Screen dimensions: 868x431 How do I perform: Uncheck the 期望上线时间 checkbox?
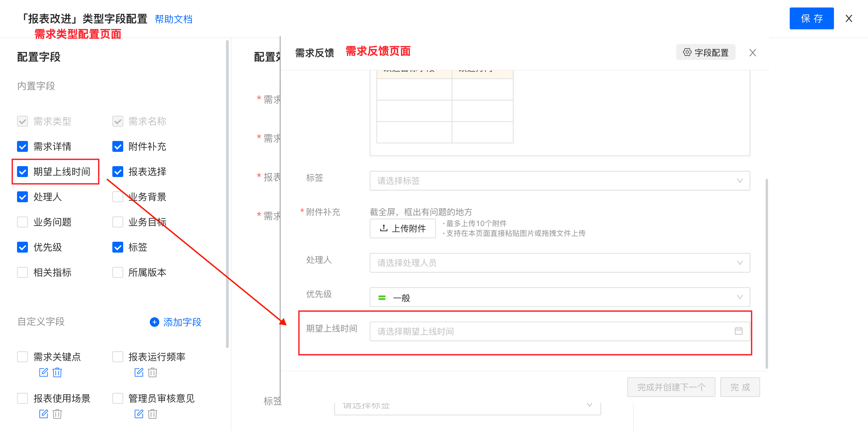click(22, 172)
